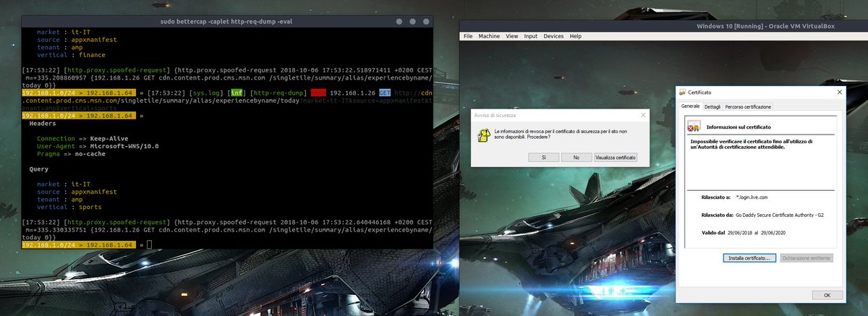Click the User-Agent header line in terminal
The height and width of the screenshot is (316, 868).
tap(98, 146)
